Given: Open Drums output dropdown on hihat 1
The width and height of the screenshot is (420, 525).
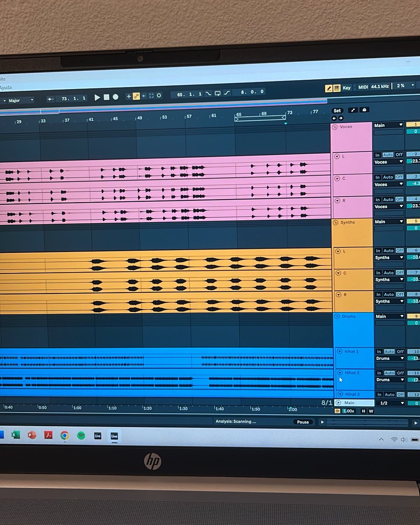Looking at the screenshot, I should 390,358.
